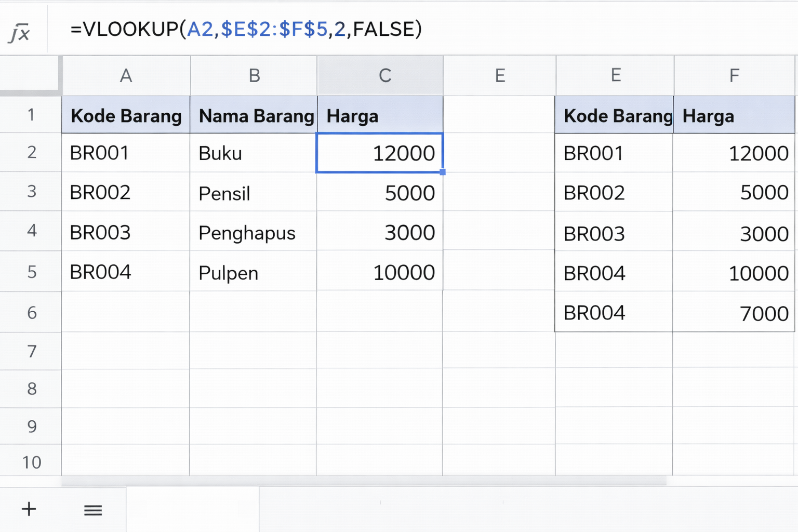Select row 10 header number
The image size is (798, 532).
[x=31, y=462]
